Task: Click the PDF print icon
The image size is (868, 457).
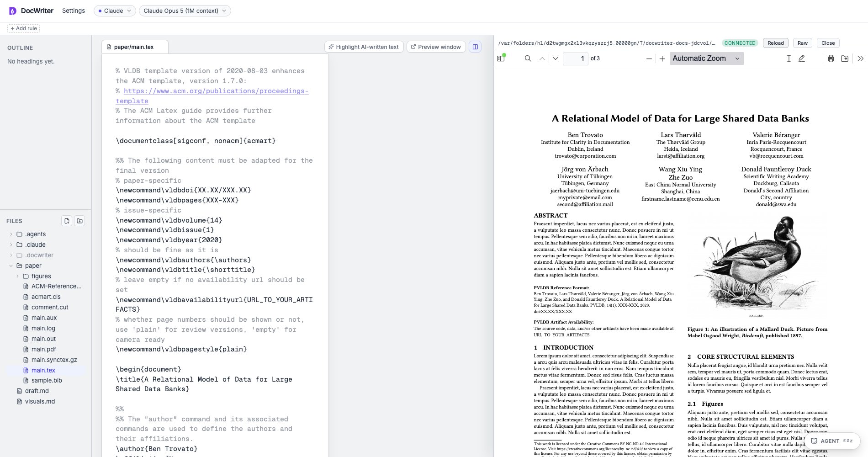Action: coord(831,58)
